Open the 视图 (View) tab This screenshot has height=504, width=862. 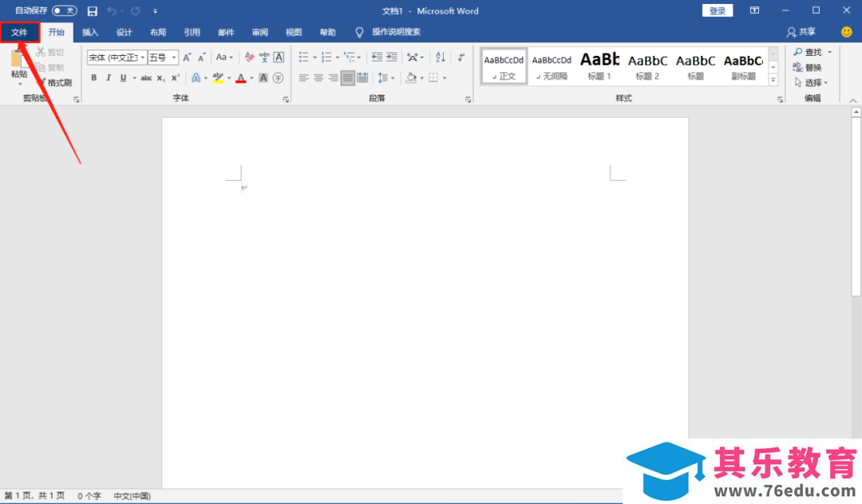point(294,33)
